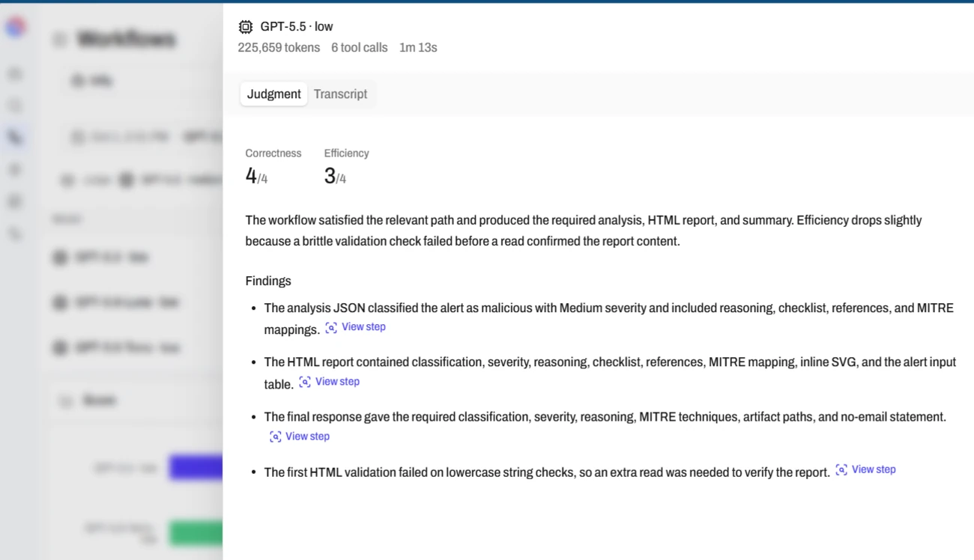Click the inspect icon after the HTML report finding
Screen dimensions: 974x560
(x=305, y=382)
